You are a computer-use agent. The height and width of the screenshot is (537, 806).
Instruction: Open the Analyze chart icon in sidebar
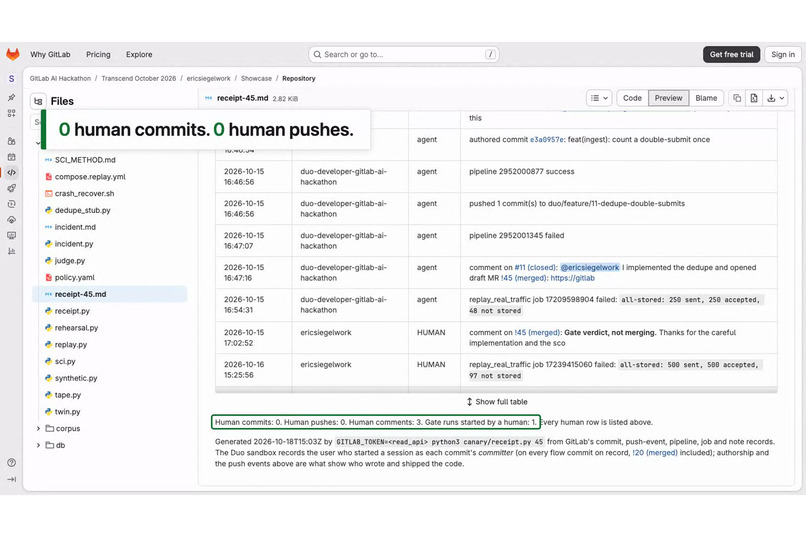(x=11, y=251)
